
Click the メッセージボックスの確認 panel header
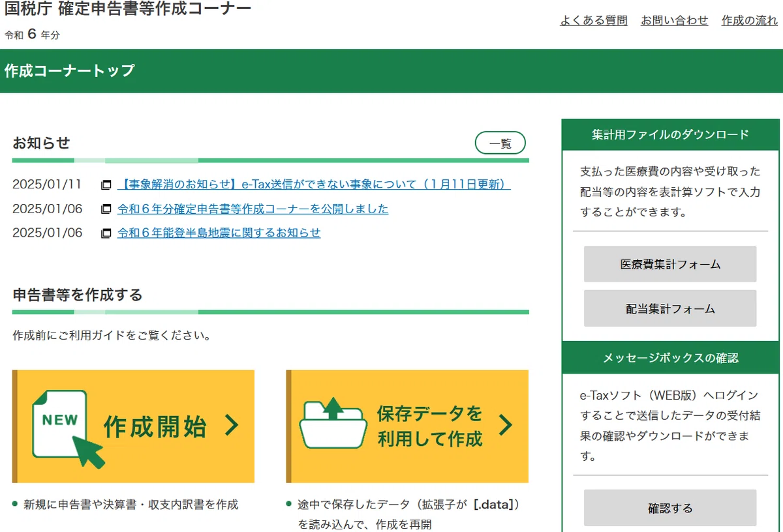(670, 358)
